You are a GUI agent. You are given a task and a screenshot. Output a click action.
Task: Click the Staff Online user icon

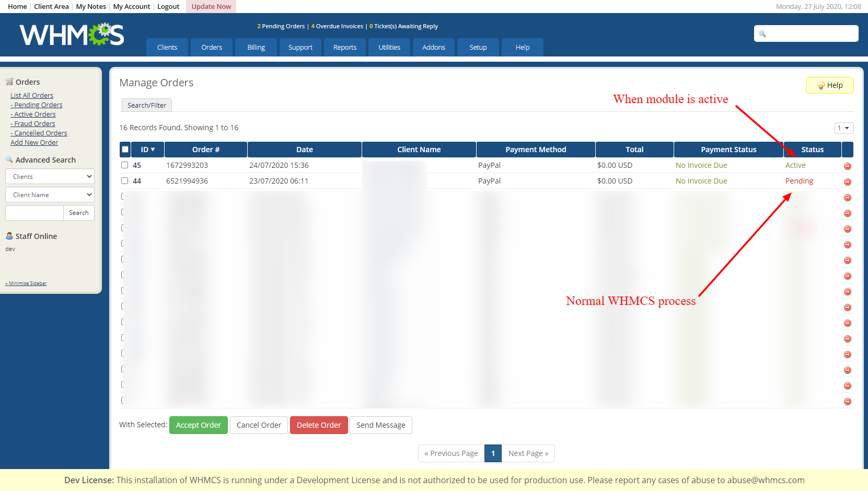9,236
